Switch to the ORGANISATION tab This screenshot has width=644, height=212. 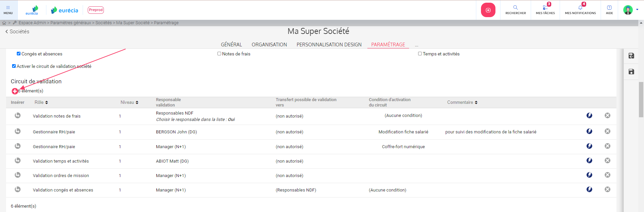(x=269, y=45)
